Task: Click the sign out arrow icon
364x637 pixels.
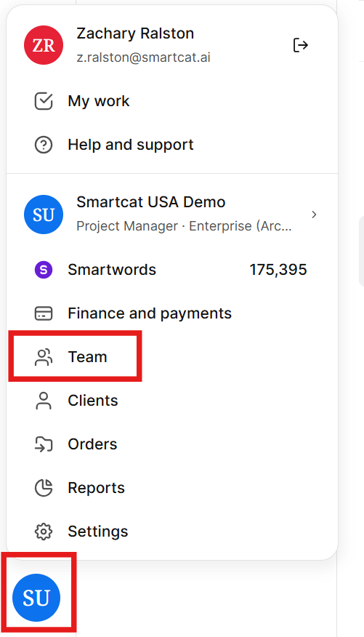Action: [300, 45]
